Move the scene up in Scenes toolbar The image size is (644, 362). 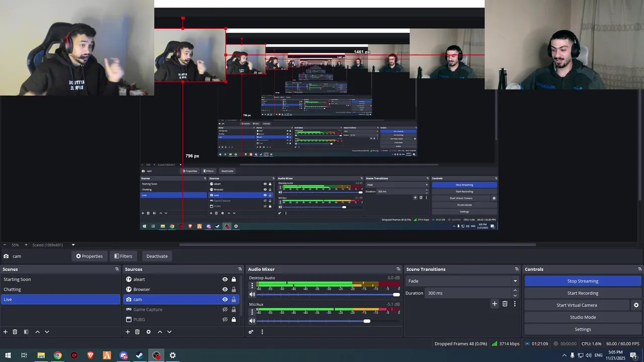coord(37,332)
